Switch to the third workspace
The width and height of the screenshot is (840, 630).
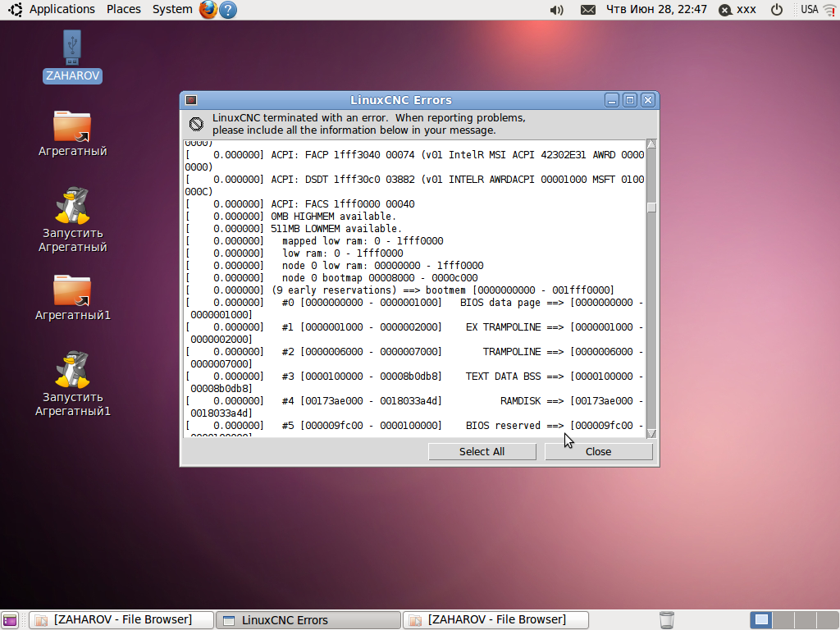click(806, 620)
